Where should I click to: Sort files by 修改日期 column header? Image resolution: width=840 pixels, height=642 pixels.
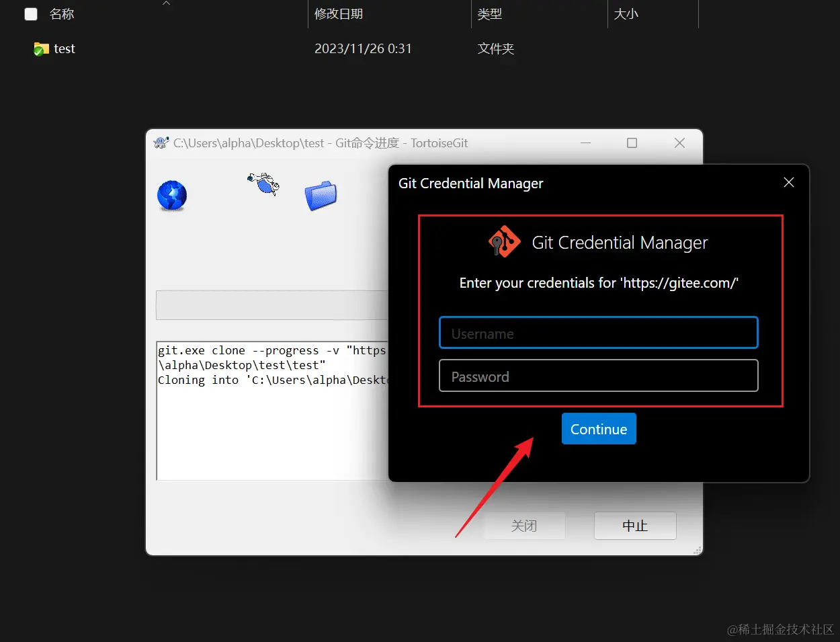[339, 13]
